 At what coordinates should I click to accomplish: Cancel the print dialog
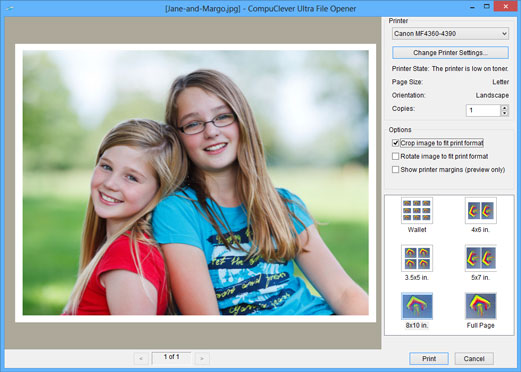[474, 359]
